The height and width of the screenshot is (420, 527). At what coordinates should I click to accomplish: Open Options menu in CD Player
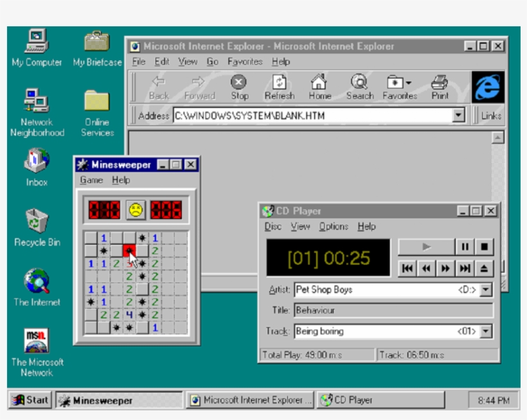(x=334, y=227)
